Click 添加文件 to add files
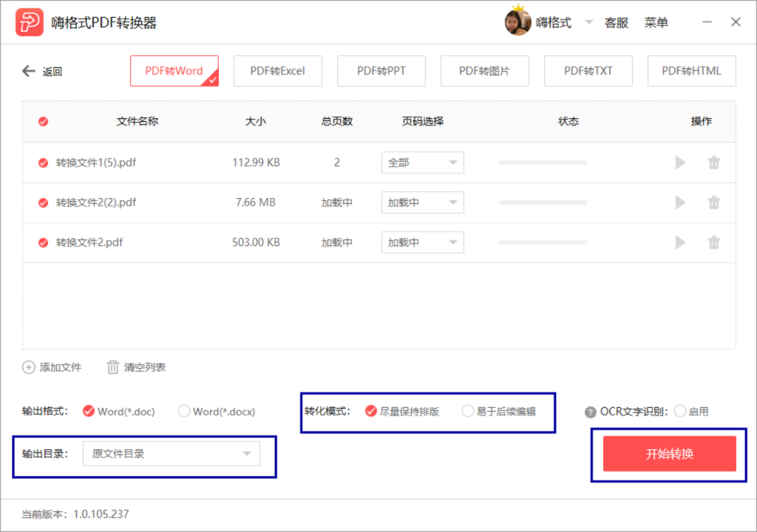The height and width of the screenshot is (532, 757). (61, 367)
